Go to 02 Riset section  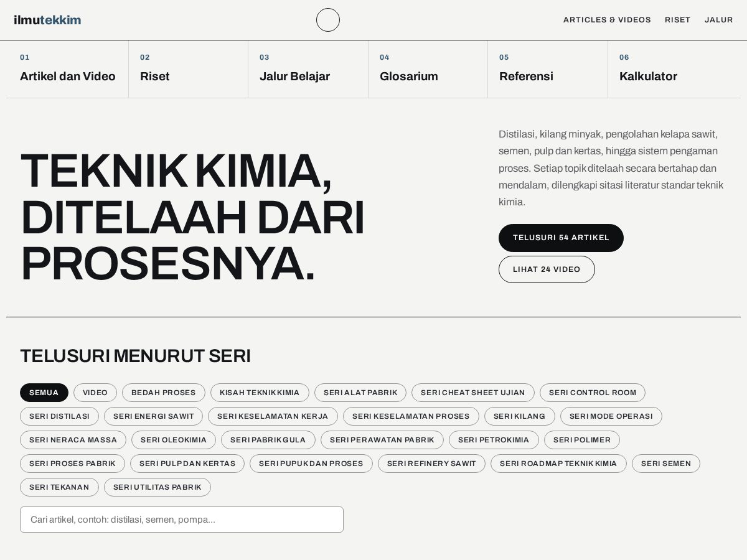[x=189, y=69]
